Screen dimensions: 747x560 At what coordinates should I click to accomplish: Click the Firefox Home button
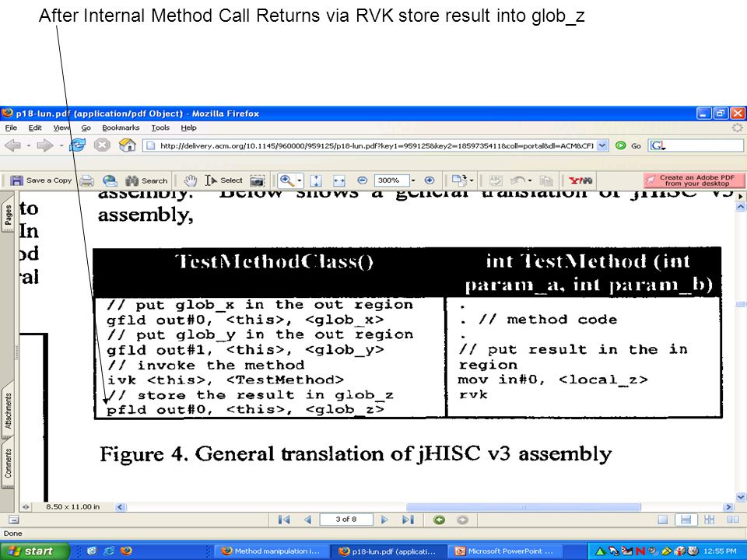[127, 145]
